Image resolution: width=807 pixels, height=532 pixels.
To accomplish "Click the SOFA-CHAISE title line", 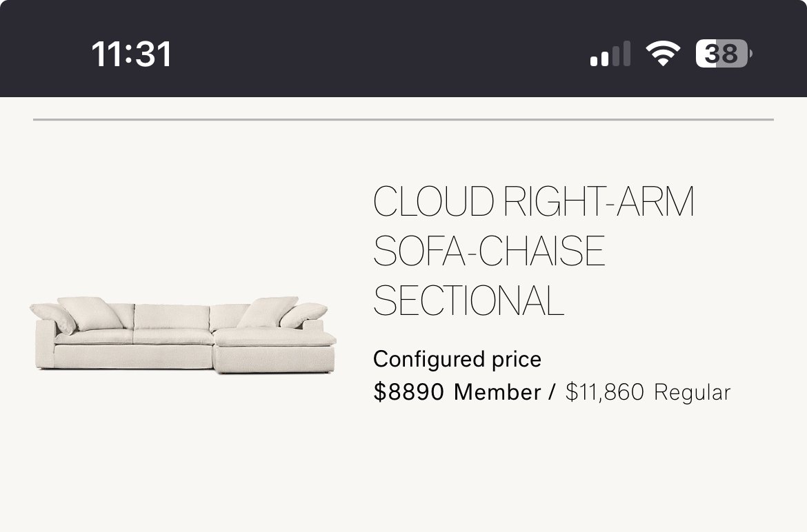I will click(489, 251).
